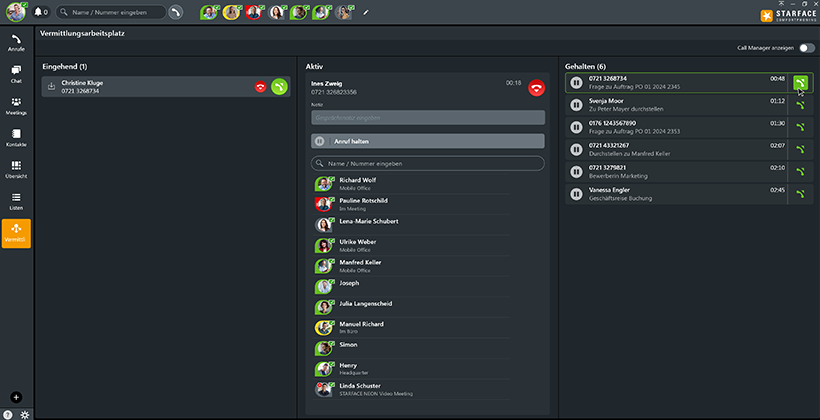Reject Christine Kluge's incoming call
Viewport: 820px width, 420px height.
[260, 87]
